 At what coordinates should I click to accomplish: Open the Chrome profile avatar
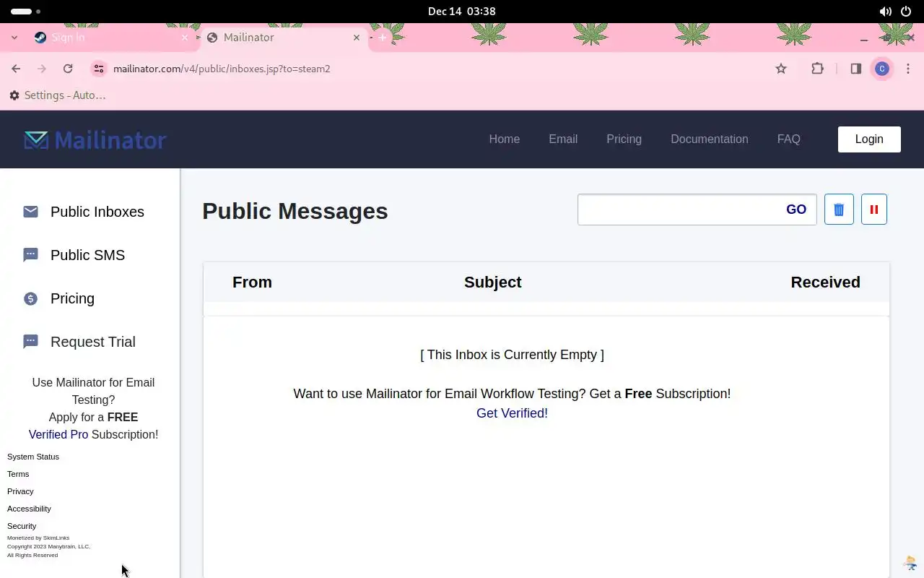(881, 69)
